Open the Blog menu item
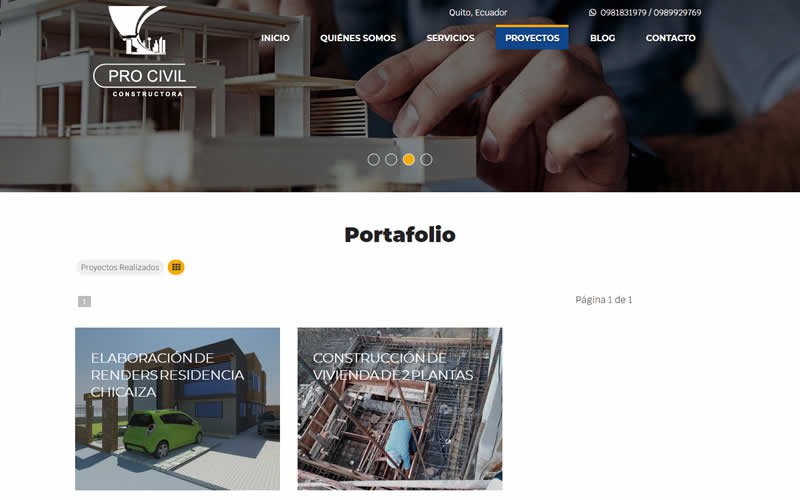 pos(603,38)
